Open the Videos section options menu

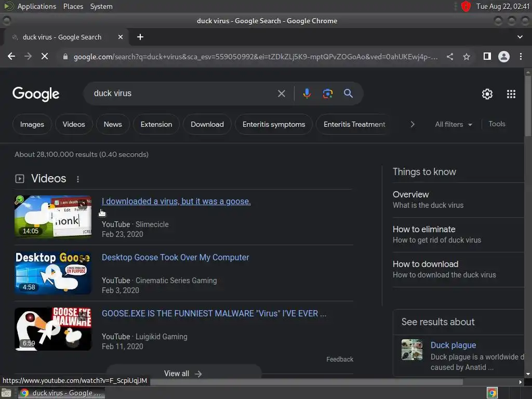point(78,179)
